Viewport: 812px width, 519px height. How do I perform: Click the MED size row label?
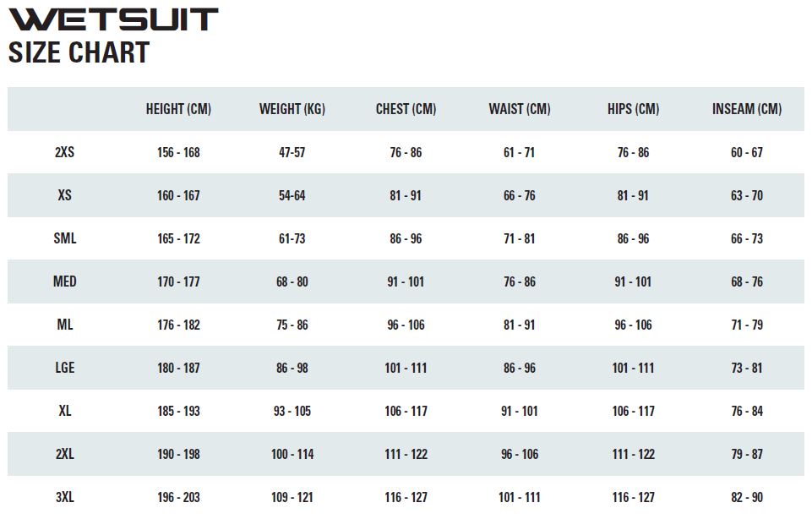coord(65,281)
